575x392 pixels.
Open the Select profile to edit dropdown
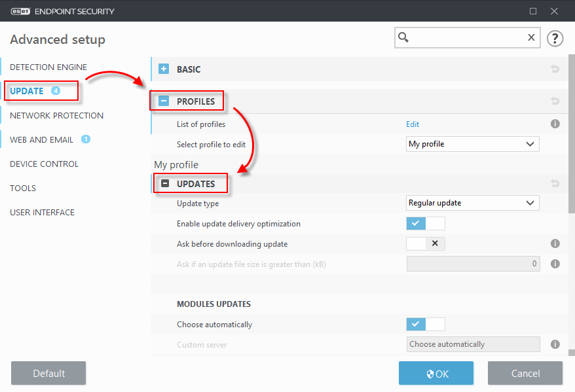tap(473, 144)
